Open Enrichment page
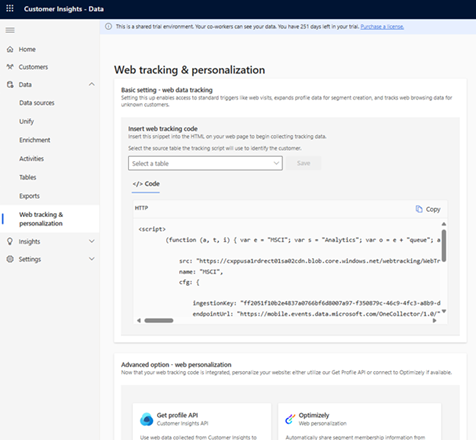The height and width of the screenshot is (440, 476). (35, 140)
